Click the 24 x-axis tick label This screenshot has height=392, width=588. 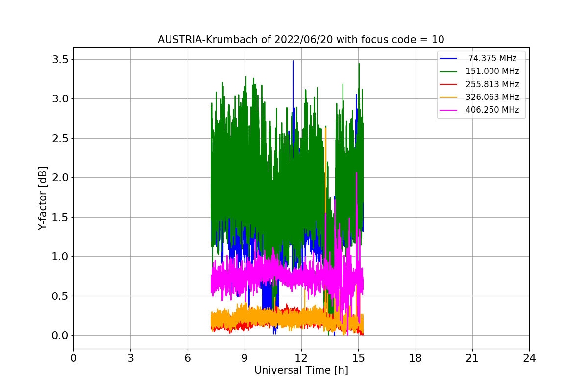529,358
